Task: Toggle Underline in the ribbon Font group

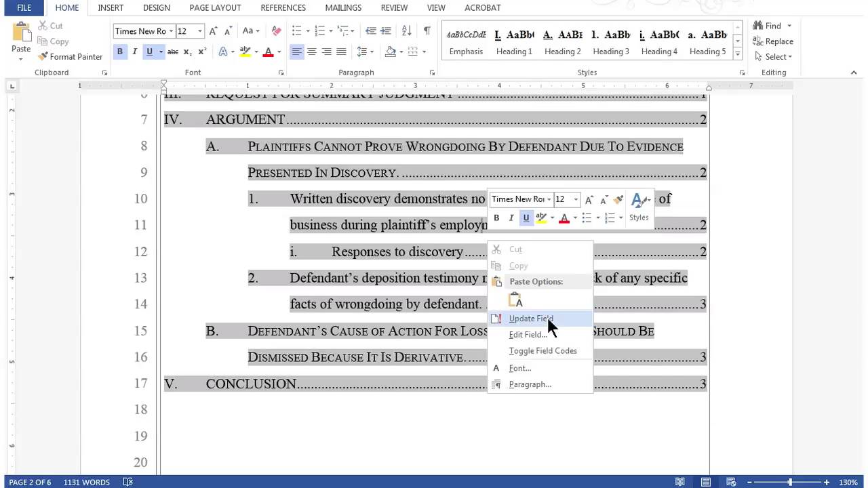Action: tap(149, 52)
